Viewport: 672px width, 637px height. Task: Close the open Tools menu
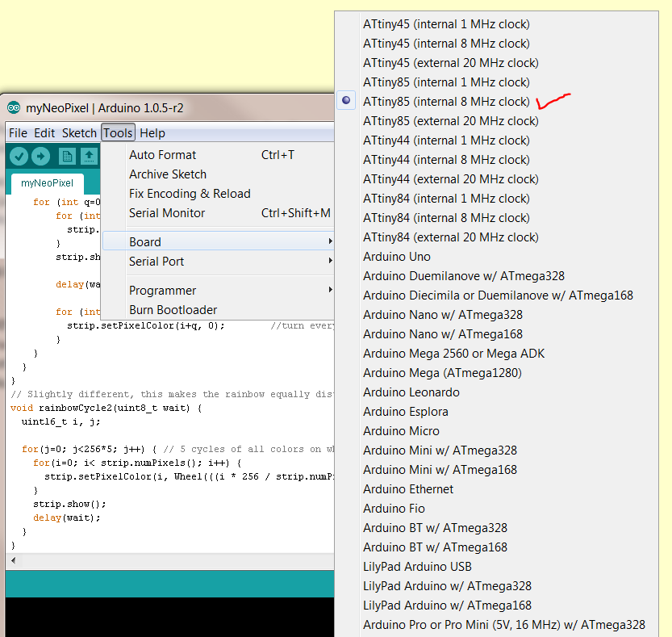(118, 133)
